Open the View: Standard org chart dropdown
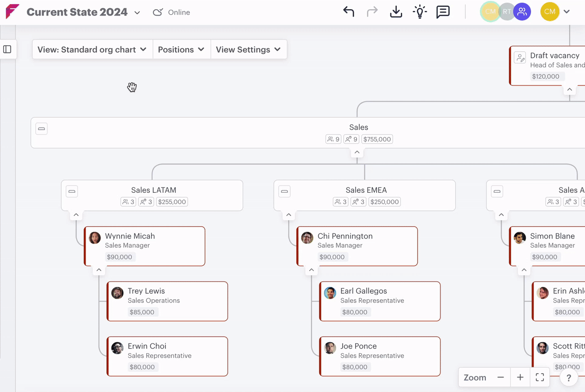The height and width of the screenshot is (392, 585). (92, 49)
